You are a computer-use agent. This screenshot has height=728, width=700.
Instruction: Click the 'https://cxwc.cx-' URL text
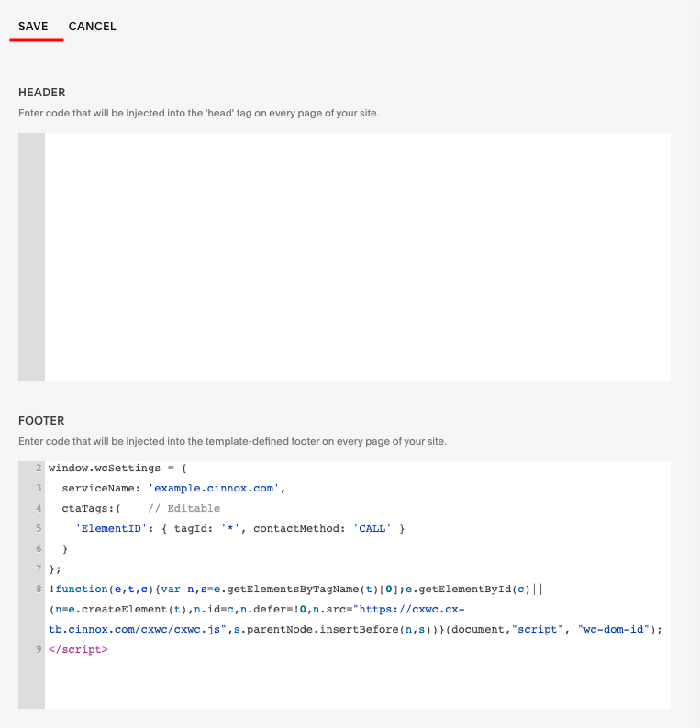[409, 609]
